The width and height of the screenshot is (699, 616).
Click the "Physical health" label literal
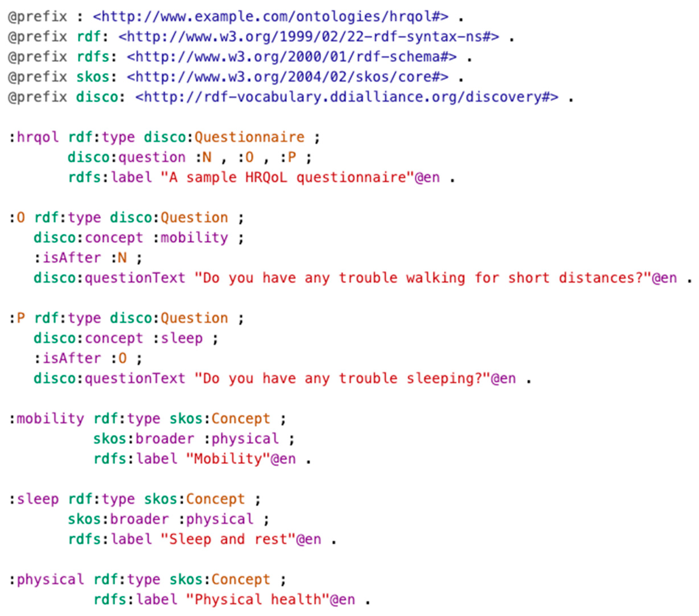pos(271,600)
